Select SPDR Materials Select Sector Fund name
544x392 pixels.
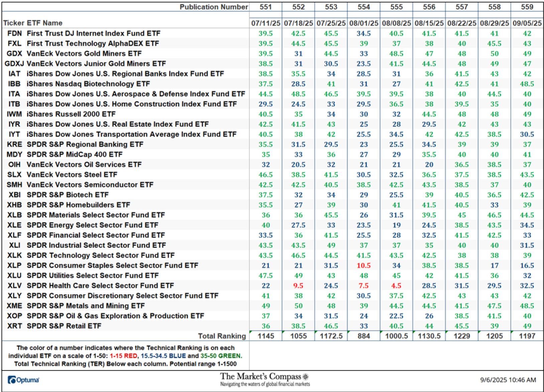(x=96, y=215)
